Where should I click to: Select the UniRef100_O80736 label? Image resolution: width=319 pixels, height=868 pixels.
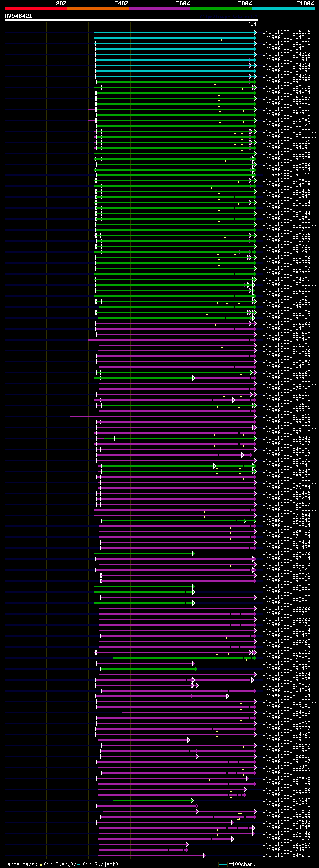pos(286,235)
